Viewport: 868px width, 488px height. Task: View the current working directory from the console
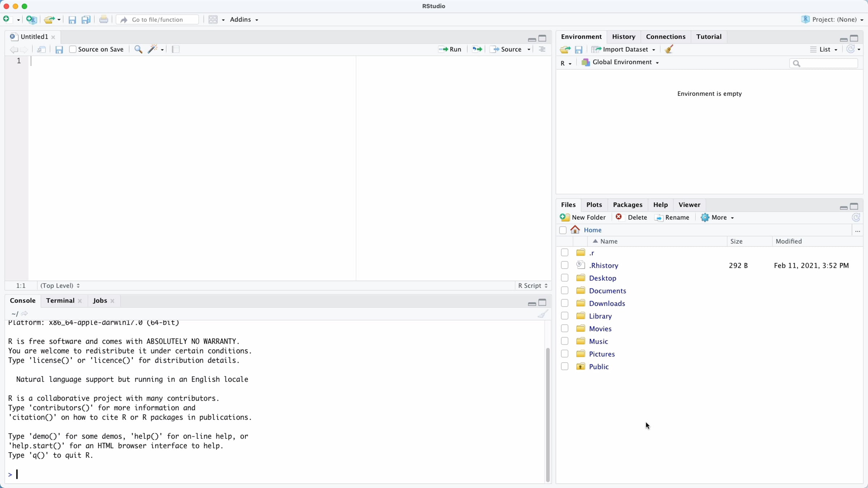pos(25,313)
